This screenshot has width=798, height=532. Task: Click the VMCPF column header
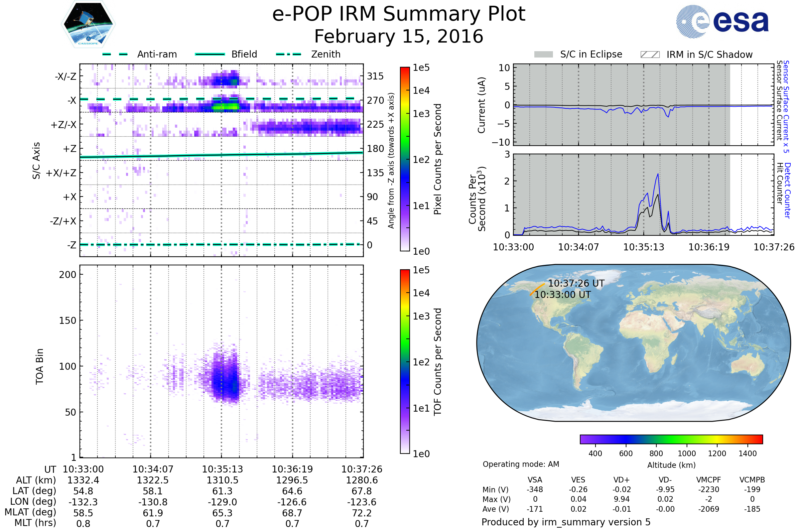pyautogui.click(x=709, y=480)
